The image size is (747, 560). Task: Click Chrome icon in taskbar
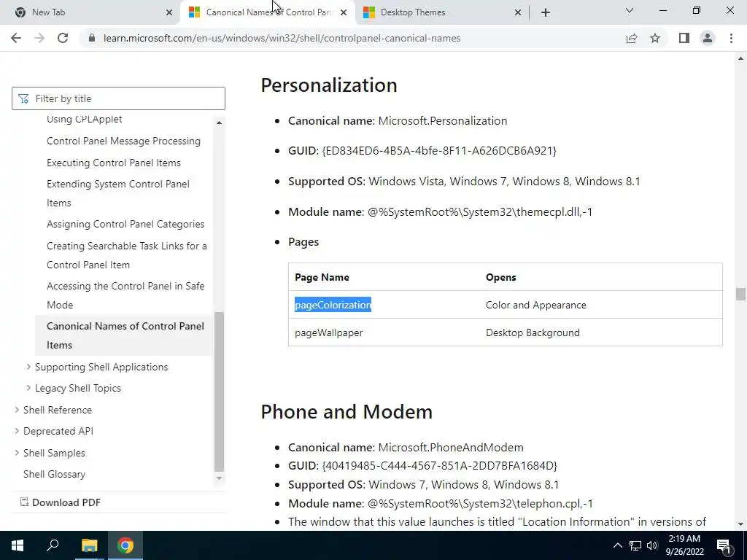click(125, 545)
